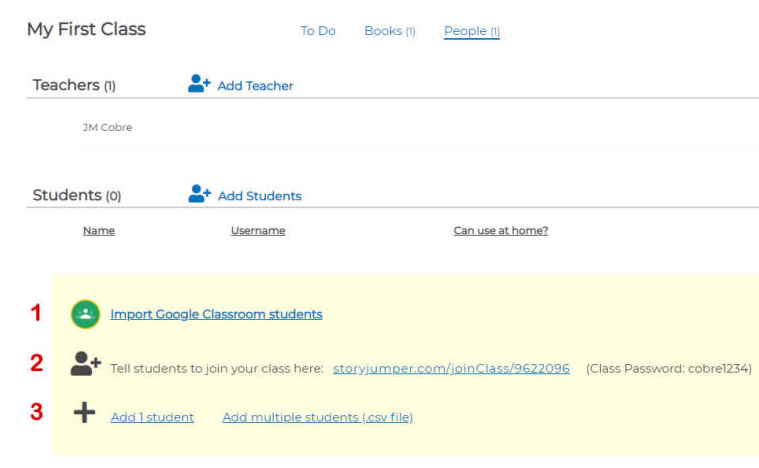Click the green Google Classroom icon
This screenshot has width=759, height=468.
pyautogui.click(x=85, y=314)
